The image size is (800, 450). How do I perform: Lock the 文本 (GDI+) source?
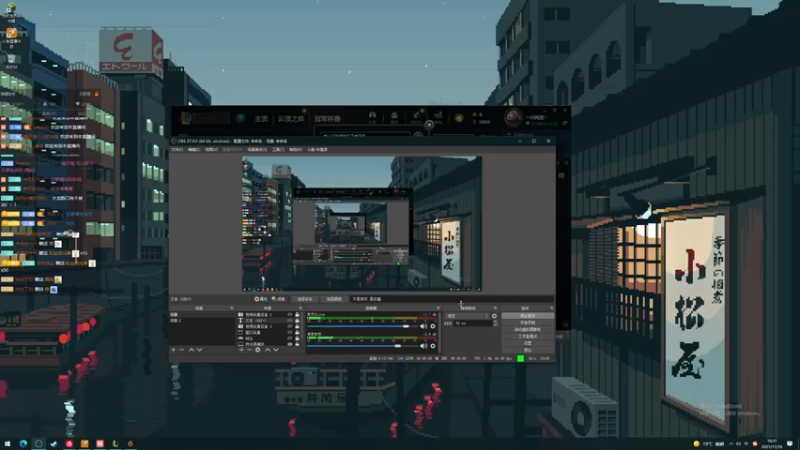tap(297, 320)
